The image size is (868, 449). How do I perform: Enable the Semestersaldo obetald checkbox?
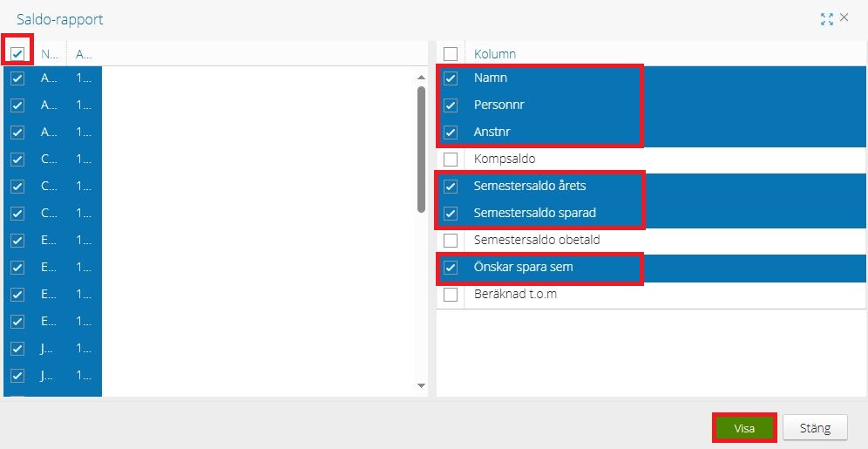(x=451, y=241)
